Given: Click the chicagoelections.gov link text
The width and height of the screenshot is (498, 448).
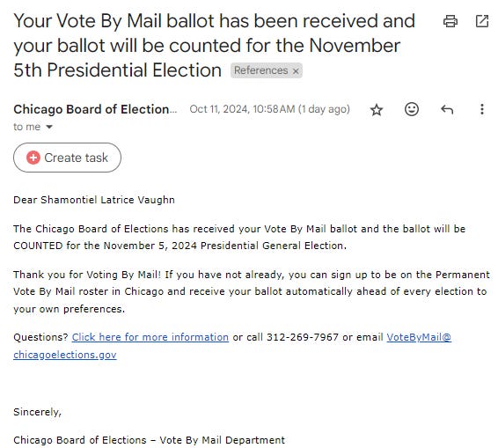Looking at the screenshot, I should 65,355.
